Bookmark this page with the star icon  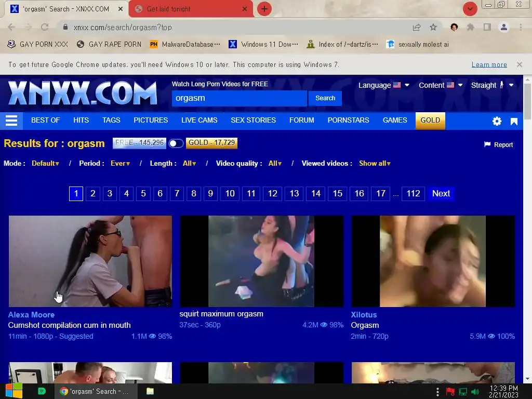pos(433,27)
